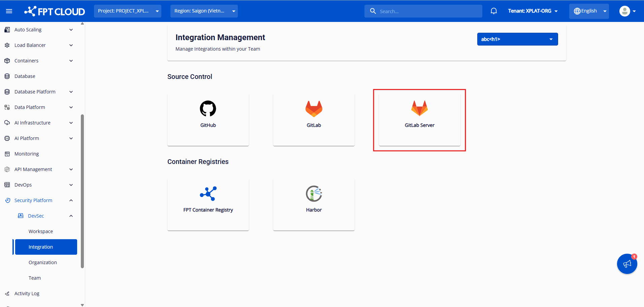This screenshot has width=644, height=307.
Task: Expand the DevOps chevron
Action: click(x=71, y=185)
